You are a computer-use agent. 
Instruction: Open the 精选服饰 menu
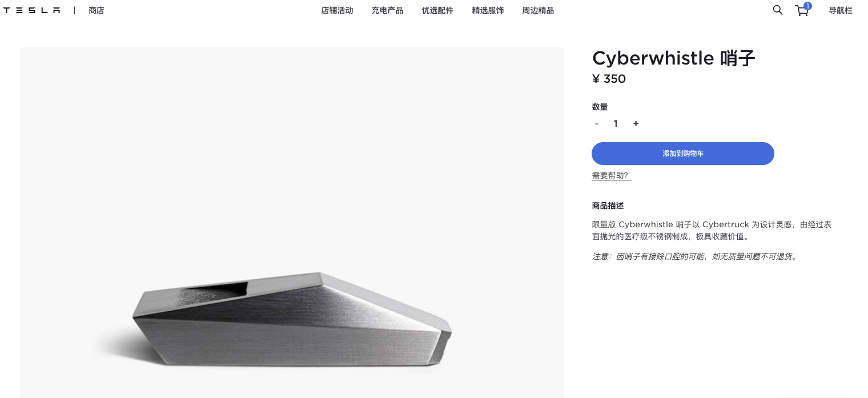488,10
